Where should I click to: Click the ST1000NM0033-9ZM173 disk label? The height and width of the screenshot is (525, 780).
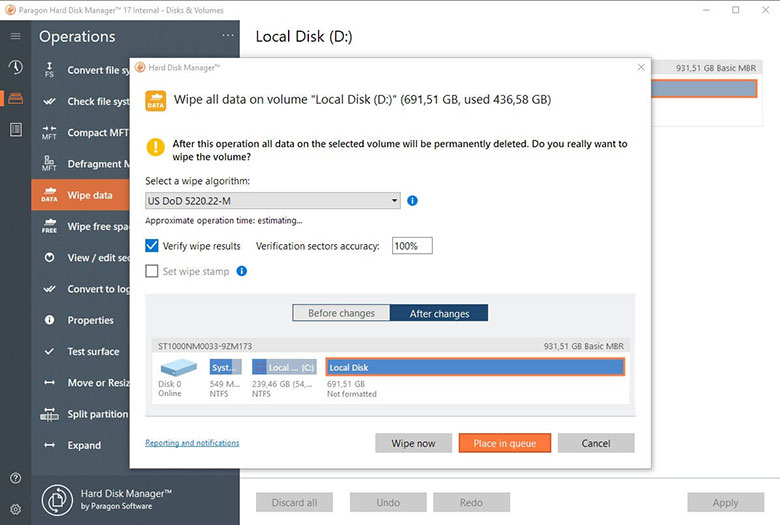coord(205,346)
